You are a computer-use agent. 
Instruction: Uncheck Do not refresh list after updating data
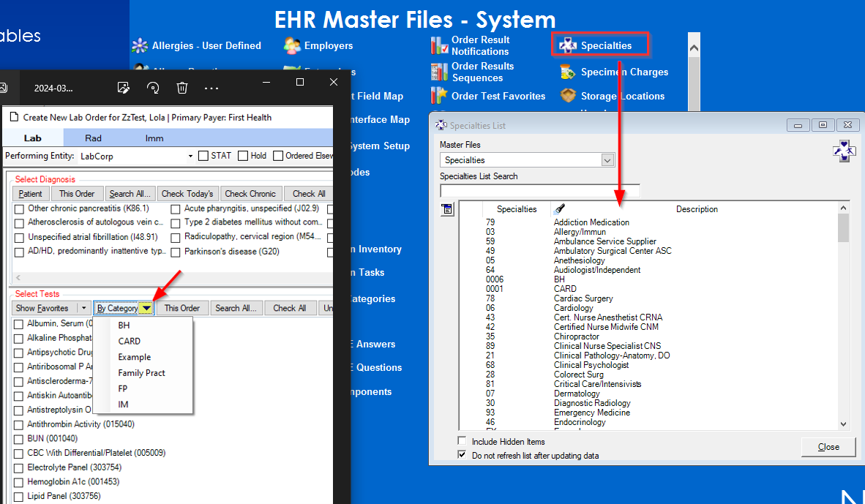(x=462, y=455)
